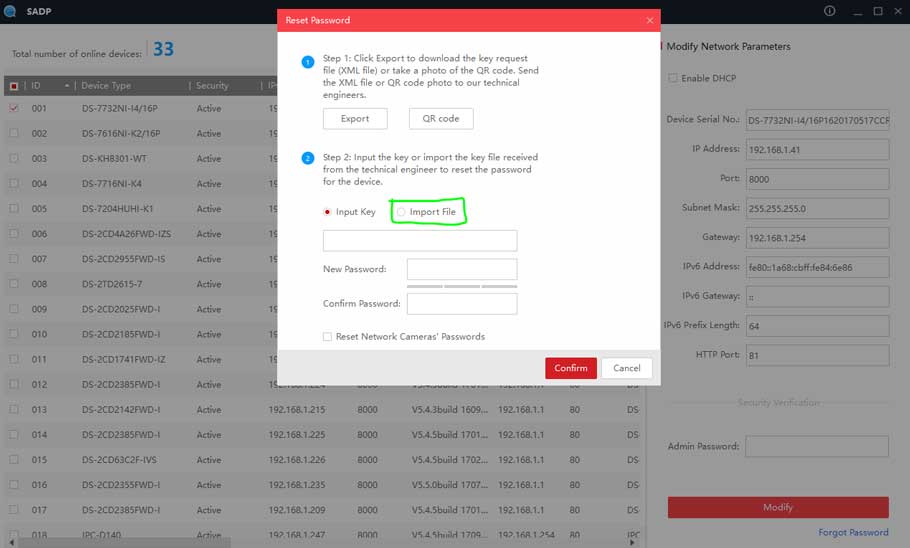
Task: Uncheck device 001 row checkbox
Action: 14,108
